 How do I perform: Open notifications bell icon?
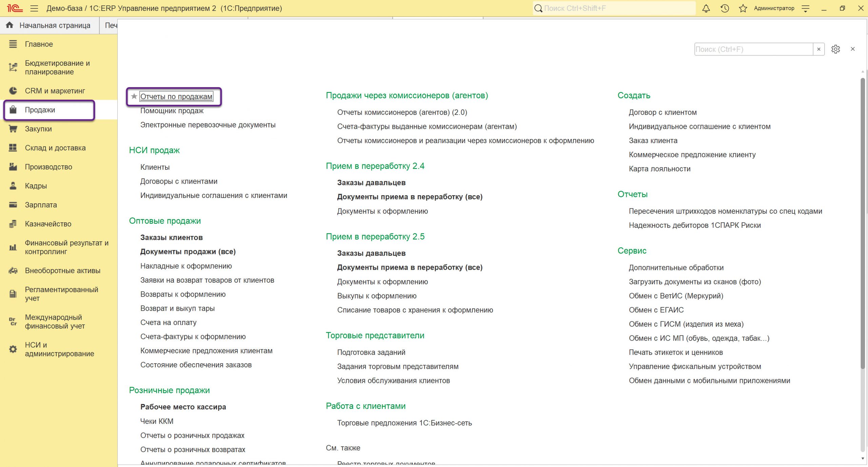tap(706, 8)
